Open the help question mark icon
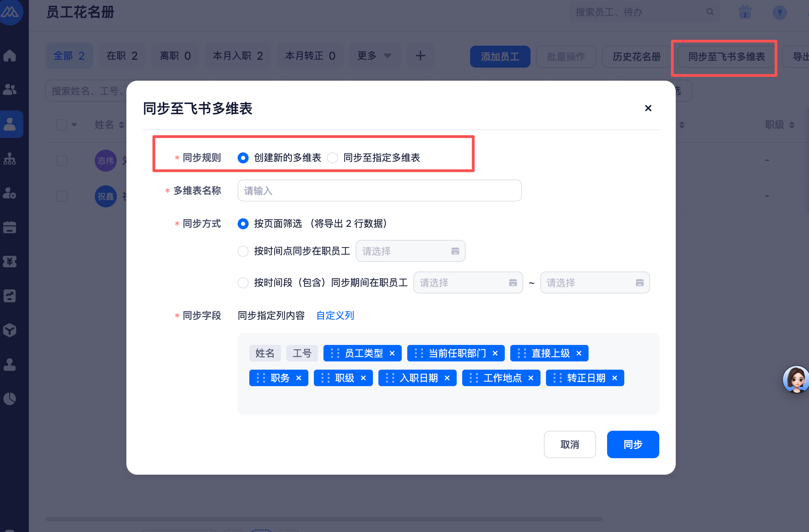This screenshot has height=532, width=809. 779,13
